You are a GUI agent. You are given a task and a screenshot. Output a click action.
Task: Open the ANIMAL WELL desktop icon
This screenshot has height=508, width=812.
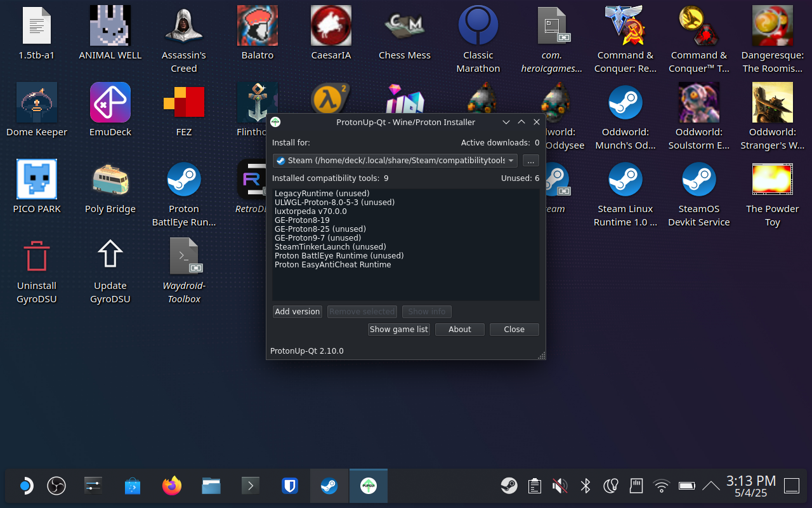[x=110, y=25]
